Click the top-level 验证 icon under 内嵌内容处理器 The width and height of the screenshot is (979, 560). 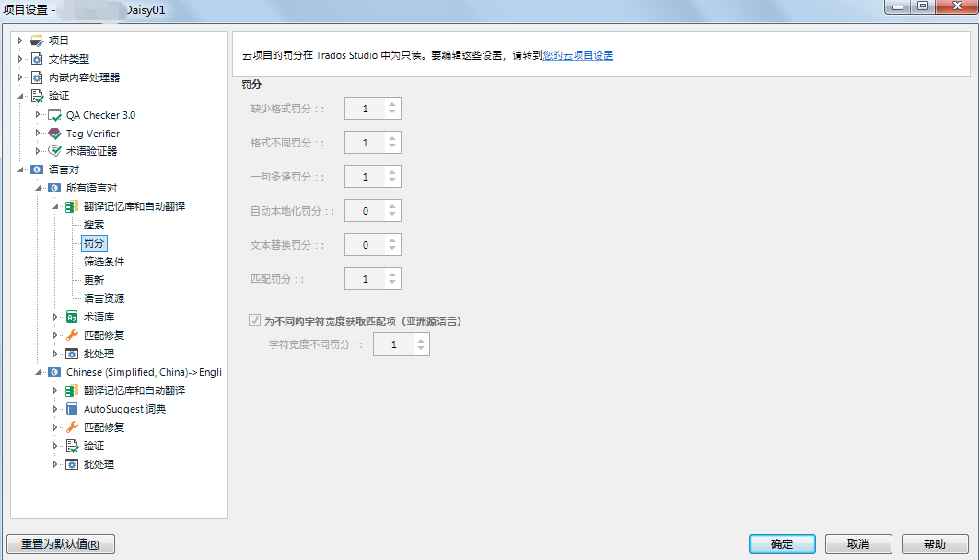coord(37,96)
